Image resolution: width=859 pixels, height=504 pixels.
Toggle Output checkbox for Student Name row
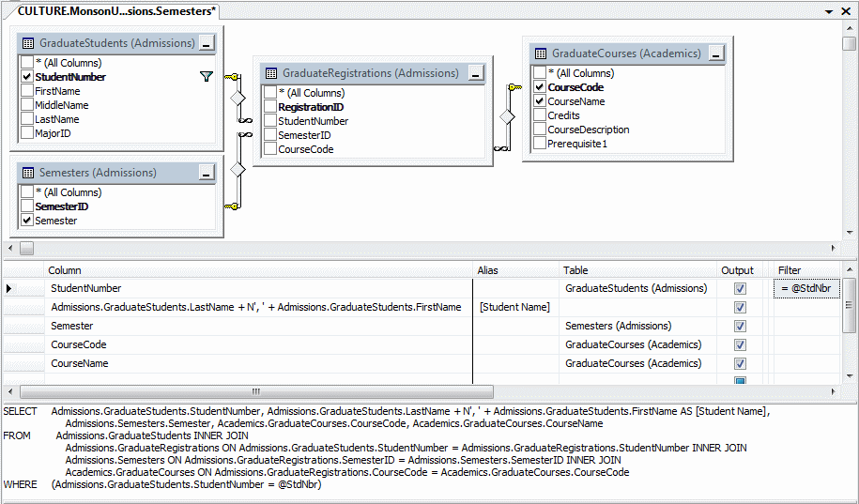click(x=740, y=307)
